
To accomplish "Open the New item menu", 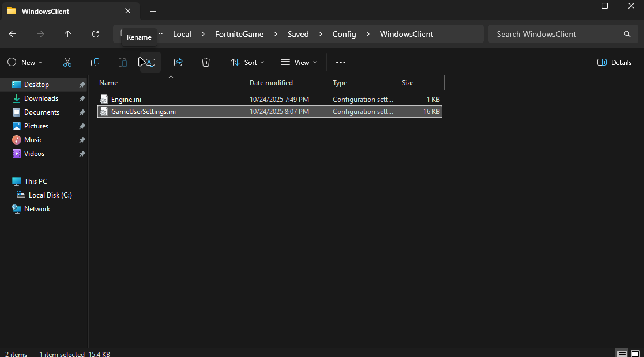I will (25, 62).
